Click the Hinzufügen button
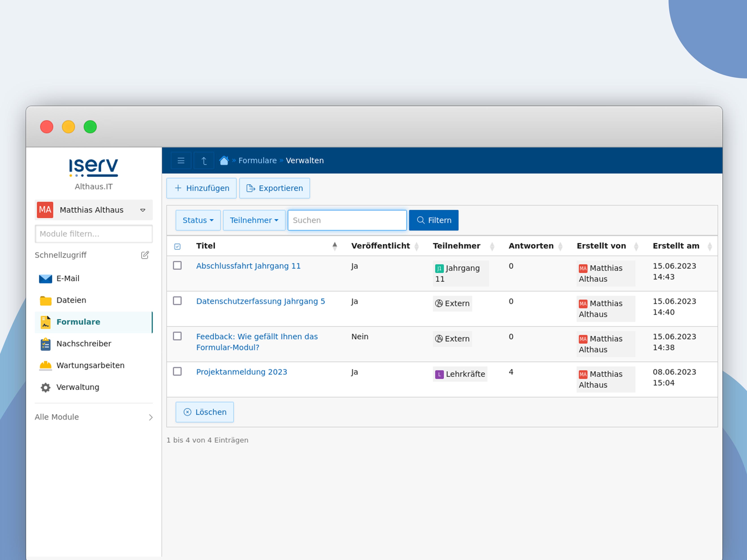Screen dimensions: 747x560 coord(201,188)
